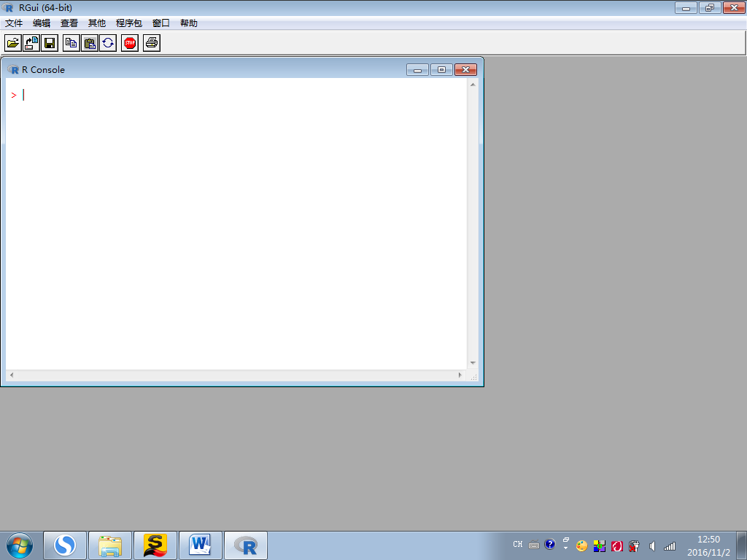Screen dimensions: 747x560
Task: Click the R taskbar button
Action: pyautogui.click(x=246, y=545)
